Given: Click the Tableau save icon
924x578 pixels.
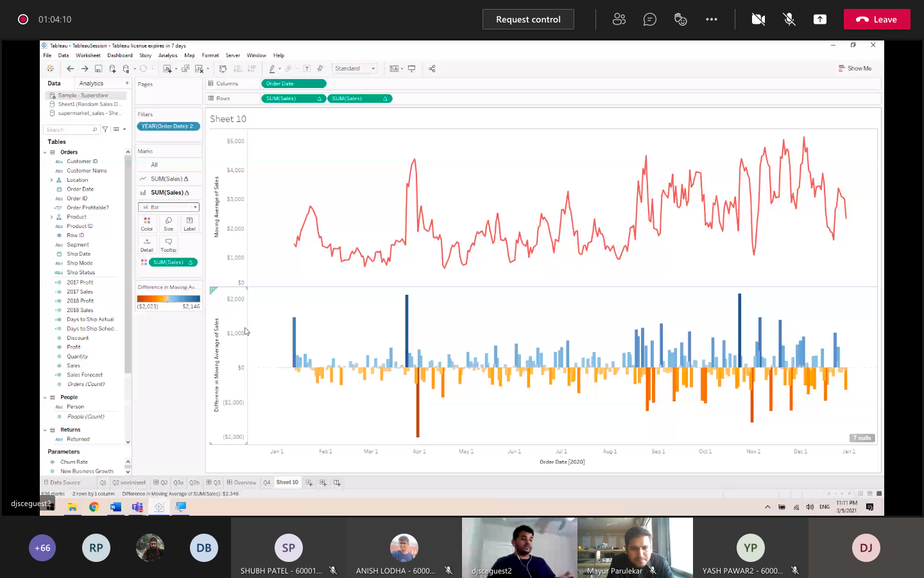Looking at the screenshot, I should [98, 69].
